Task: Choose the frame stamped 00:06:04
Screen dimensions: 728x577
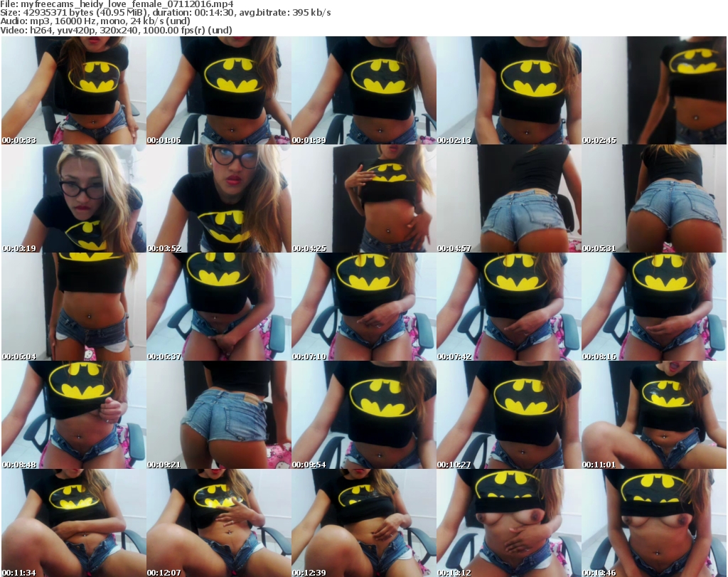Action: pyautogui.click(x=74, y=307)
